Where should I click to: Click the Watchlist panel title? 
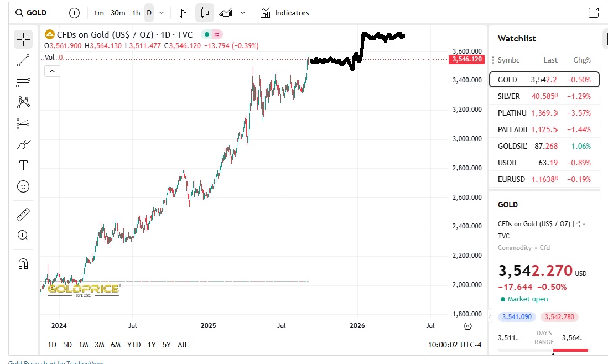click(517, 38)
